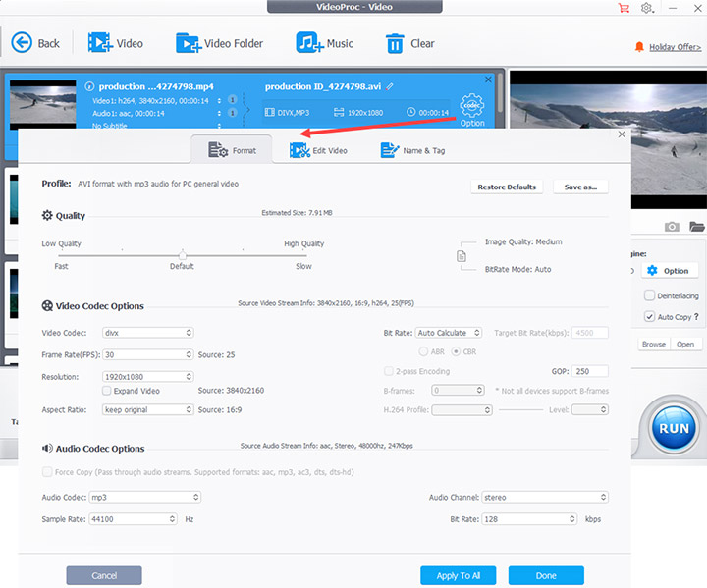This screenshot has width=707, height=588.
Task: Open the codec Option gear icon
Action: click(472, 105)
